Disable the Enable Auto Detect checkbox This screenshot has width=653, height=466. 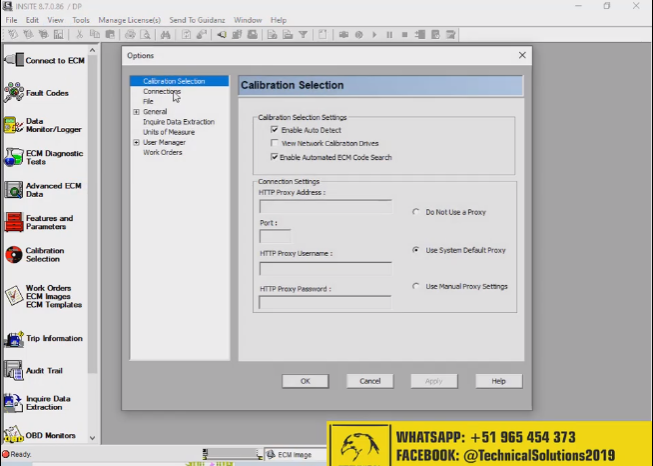click(x=274, y=130)
